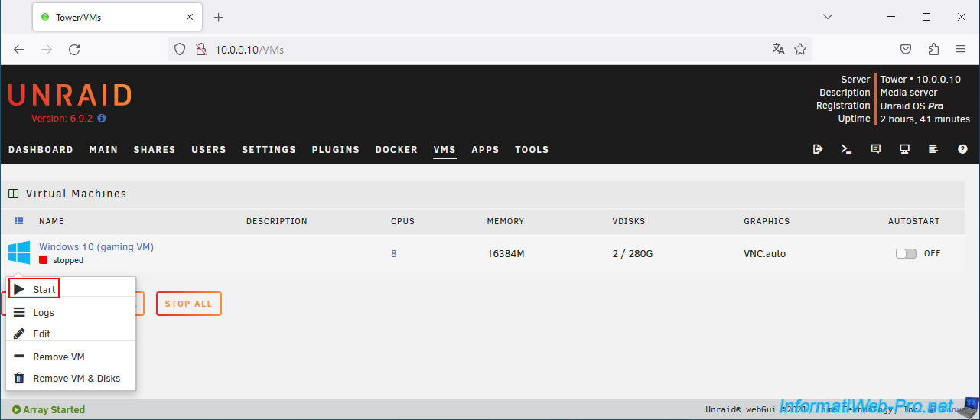
Task: Go to the PLUGINS tab
Action: (x=336, y=149)
